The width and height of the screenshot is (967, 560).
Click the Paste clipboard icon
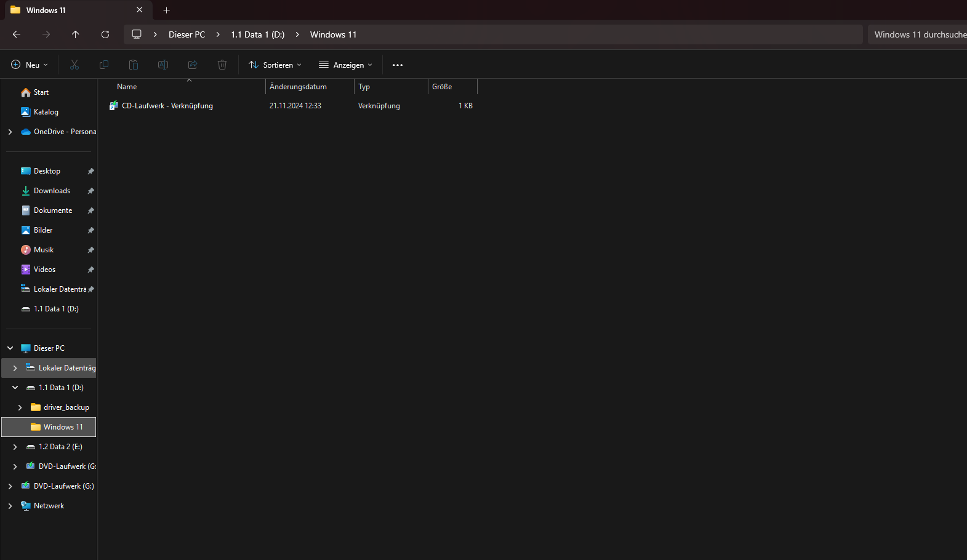[134, 65]
